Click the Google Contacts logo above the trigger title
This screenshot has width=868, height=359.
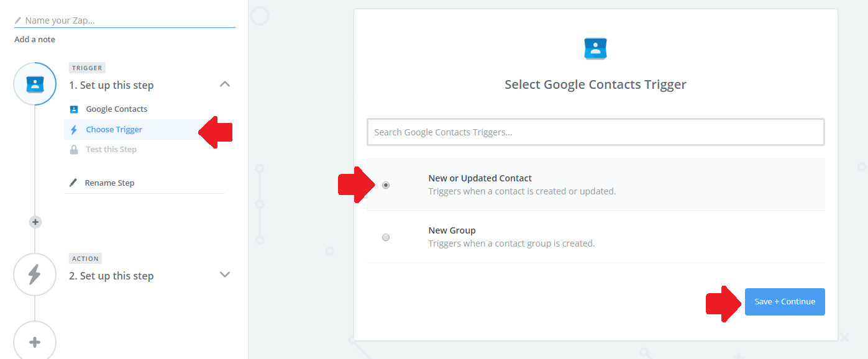595,49
